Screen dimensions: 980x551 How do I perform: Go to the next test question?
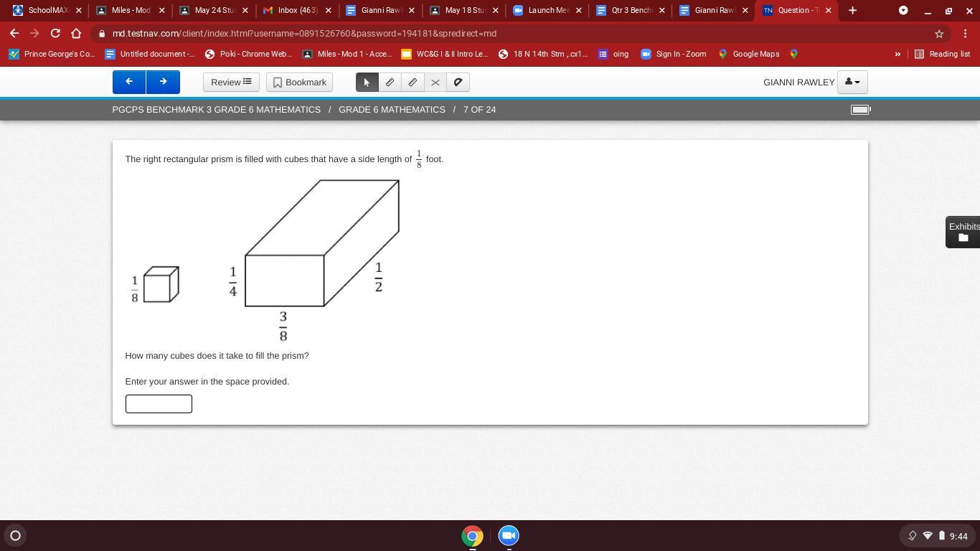click(163, 82)
